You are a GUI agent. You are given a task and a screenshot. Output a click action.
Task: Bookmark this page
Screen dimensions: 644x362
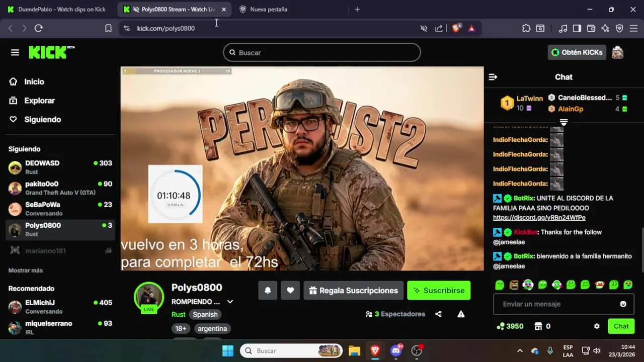108,28
